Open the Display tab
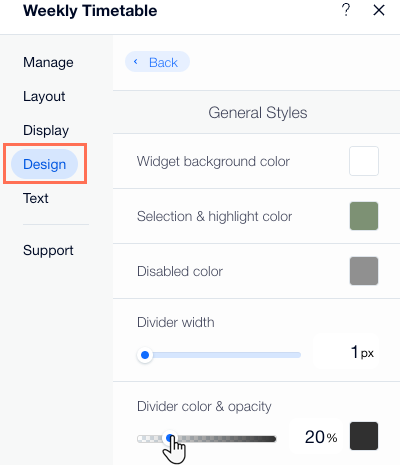Viewport: 400px width, 465px height. (46, 130)
